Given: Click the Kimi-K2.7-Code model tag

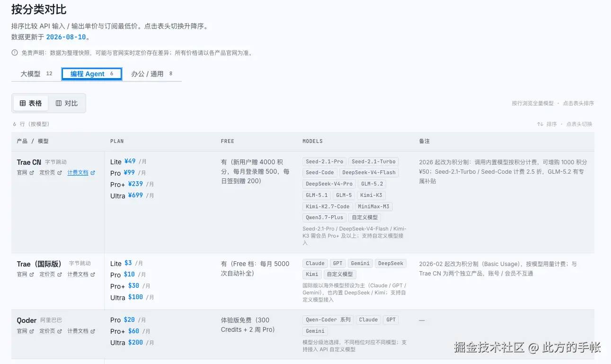Looking at the screenshot, I should pos(328,206).
